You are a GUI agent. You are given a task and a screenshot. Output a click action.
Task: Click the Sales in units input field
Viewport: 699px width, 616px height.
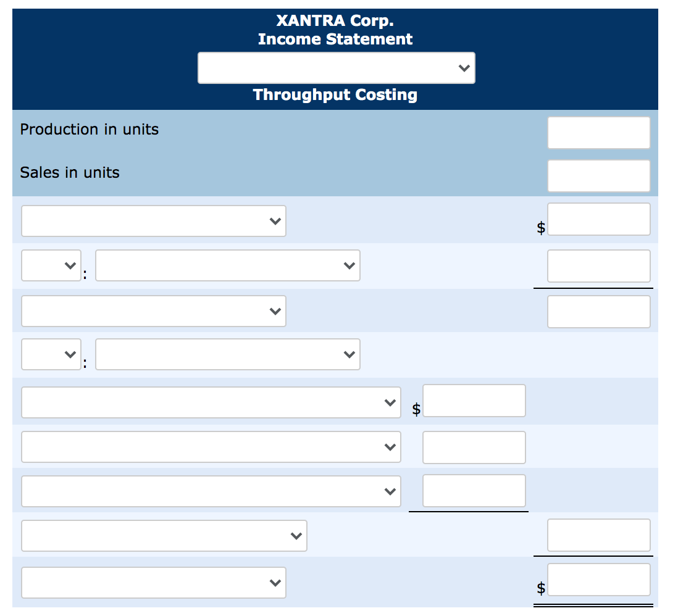coord(598,175)
